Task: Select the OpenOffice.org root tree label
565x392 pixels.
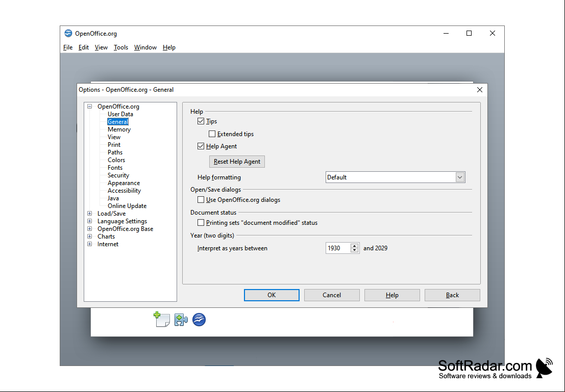Action: [118, 107]
